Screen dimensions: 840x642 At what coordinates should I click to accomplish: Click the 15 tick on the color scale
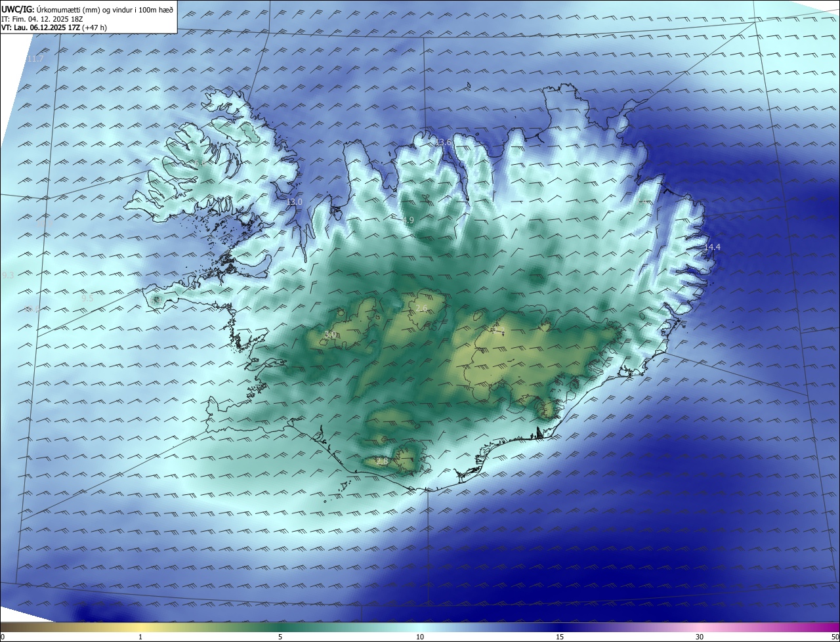tap(560, 637)
